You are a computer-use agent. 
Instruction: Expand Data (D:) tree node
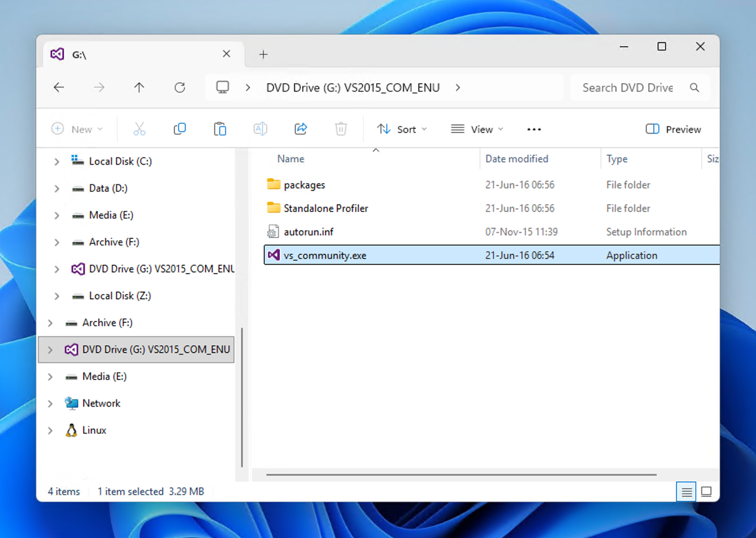click(57, 189)
